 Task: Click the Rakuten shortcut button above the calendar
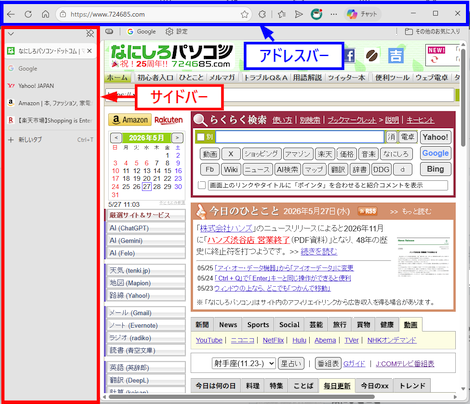point(169,120)
